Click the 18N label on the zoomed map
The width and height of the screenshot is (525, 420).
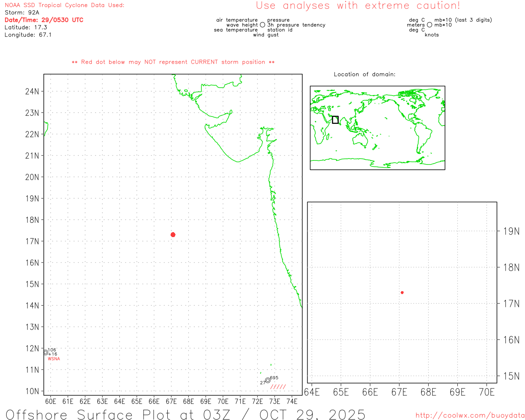511,267
